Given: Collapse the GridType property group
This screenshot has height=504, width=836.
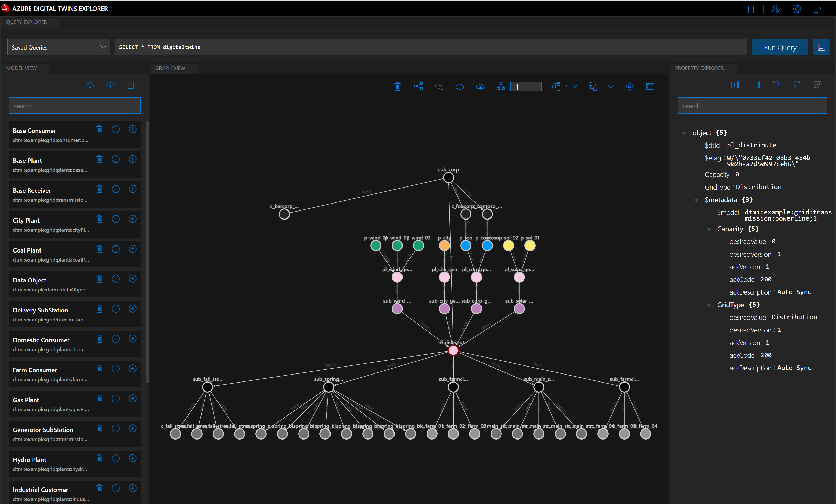Looking at the screenshot, I should point(709,305).
